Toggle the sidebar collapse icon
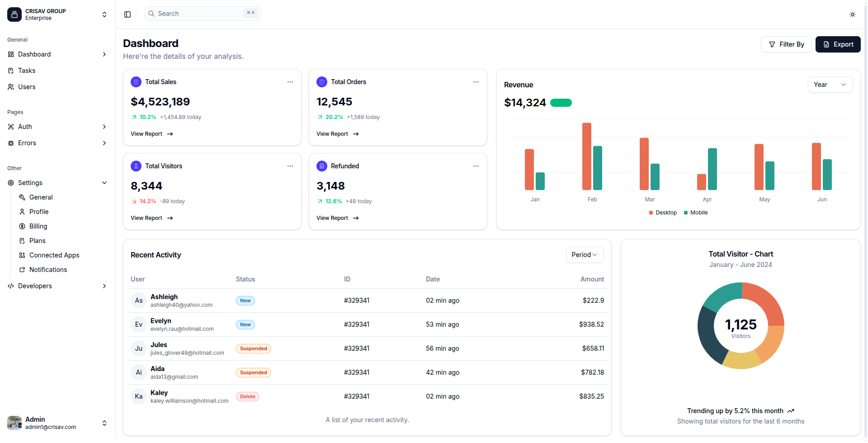868x443 pixels. point(127,14)
